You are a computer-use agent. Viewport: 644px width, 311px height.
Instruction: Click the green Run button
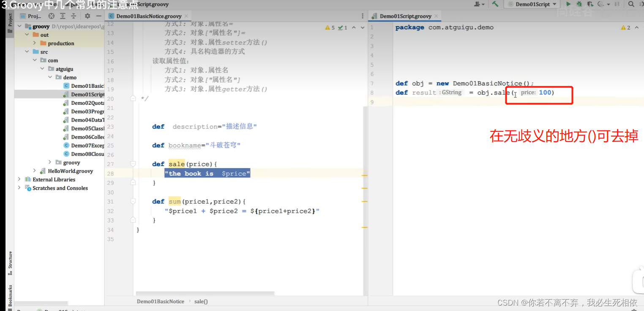(568, 4)
